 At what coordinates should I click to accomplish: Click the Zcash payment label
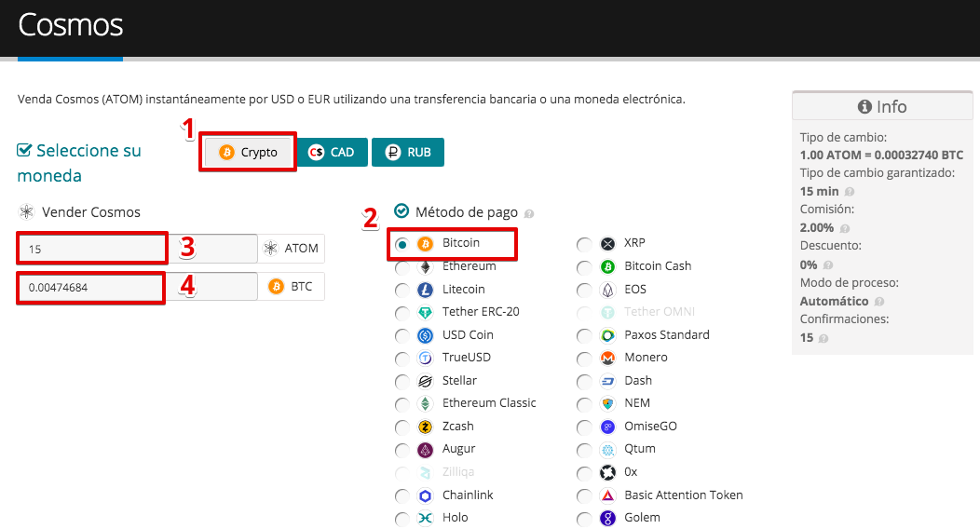click(458, 426)
